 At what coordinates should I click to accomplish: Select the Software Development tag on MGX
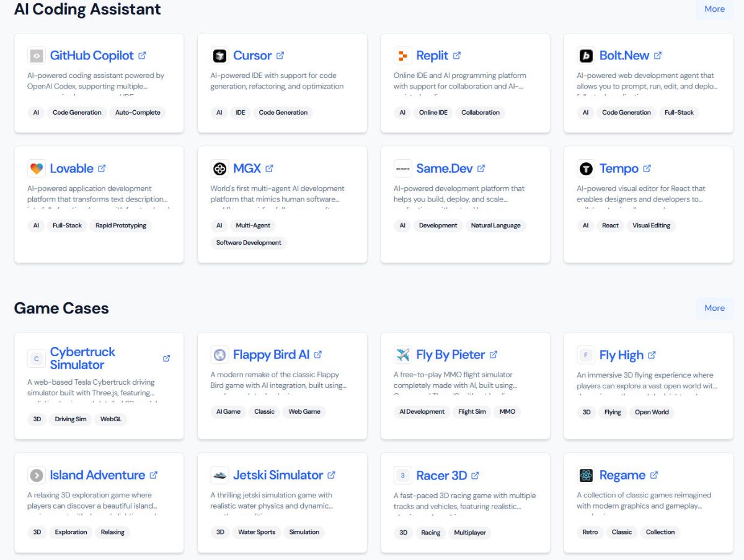[x=249, y=243]
